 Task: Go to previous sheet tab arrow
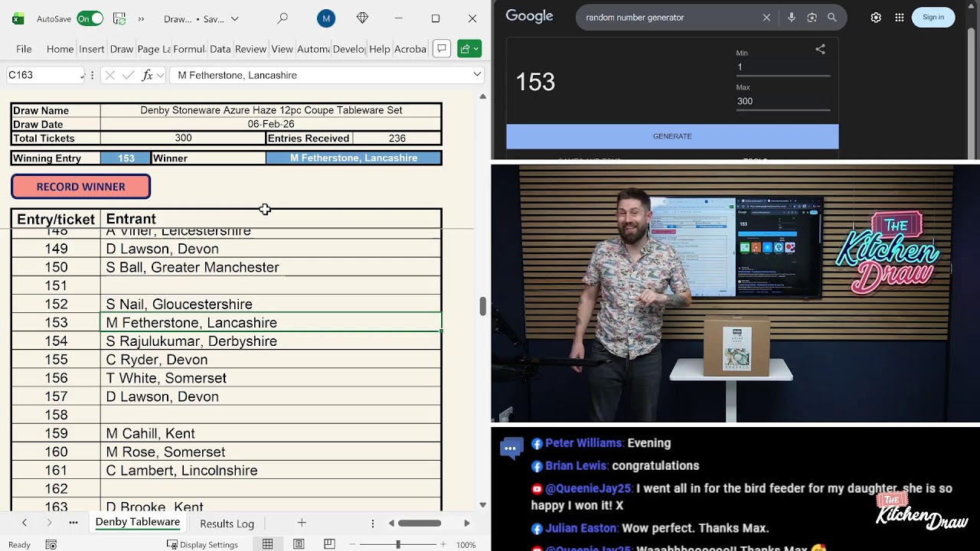tap(24, 523)
